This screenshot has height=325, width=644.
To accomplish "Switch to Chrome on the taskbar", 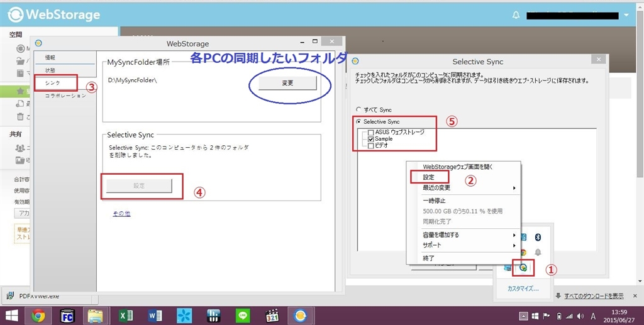I will tap(38, 316).
